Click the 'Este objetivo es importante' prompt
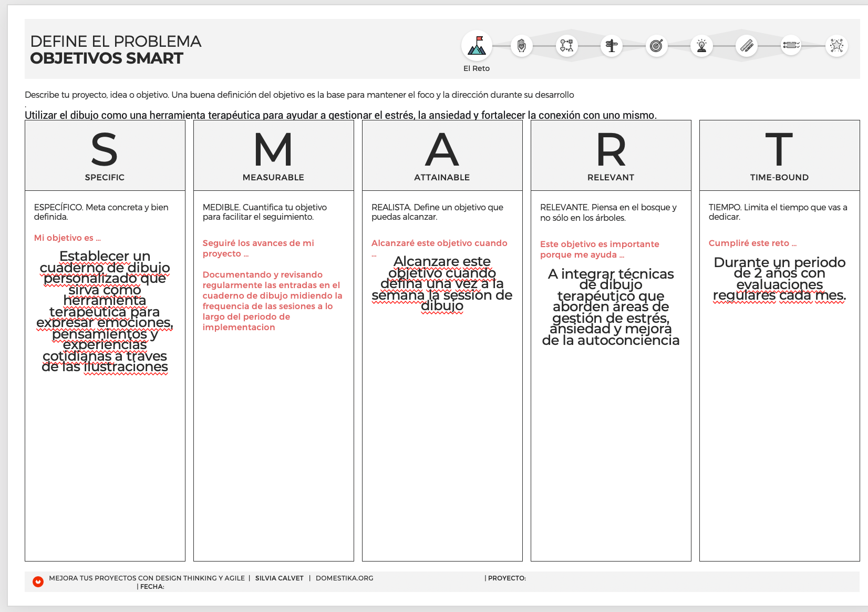The image size is (868, 612). [x=600, y=249]
